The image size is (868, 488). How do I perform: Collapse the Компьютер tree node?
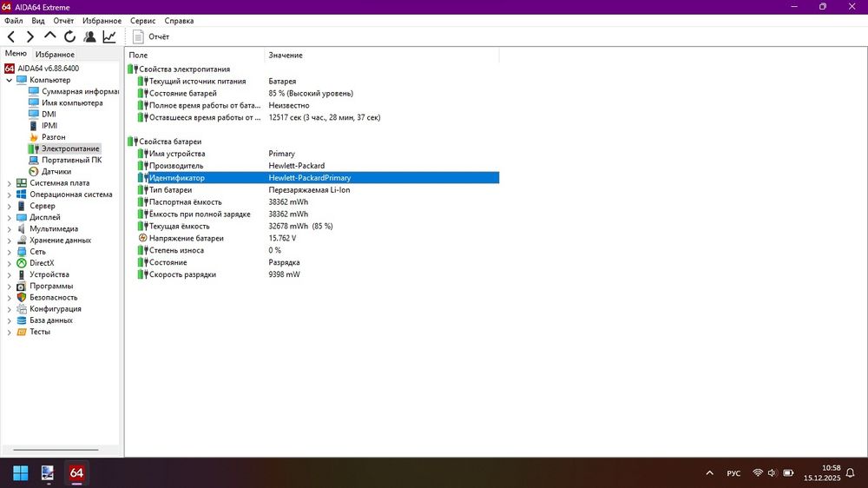click(9, 80)
